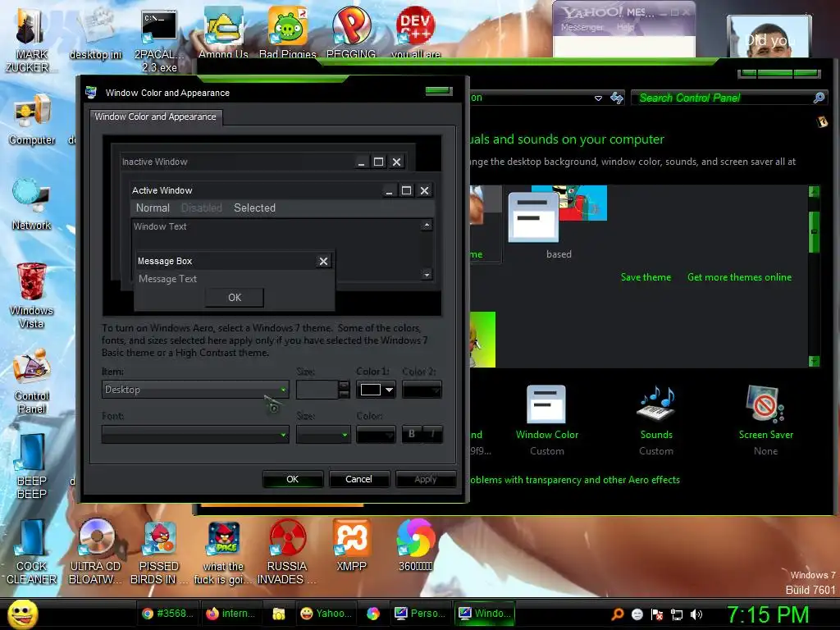Click the volume speaker tray icon
Screen dimensions: 840x630
696,614
